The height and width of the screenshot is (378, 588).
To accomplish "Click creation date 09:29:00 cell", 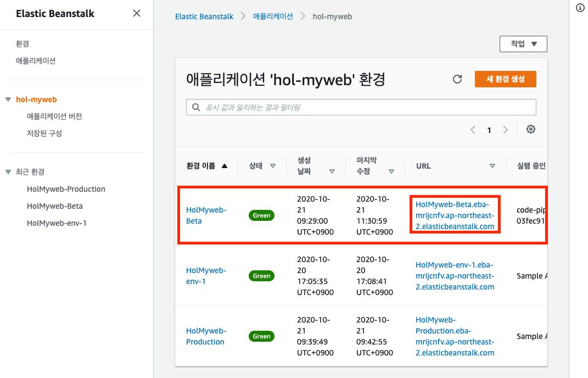I will [x=315, y=215].
